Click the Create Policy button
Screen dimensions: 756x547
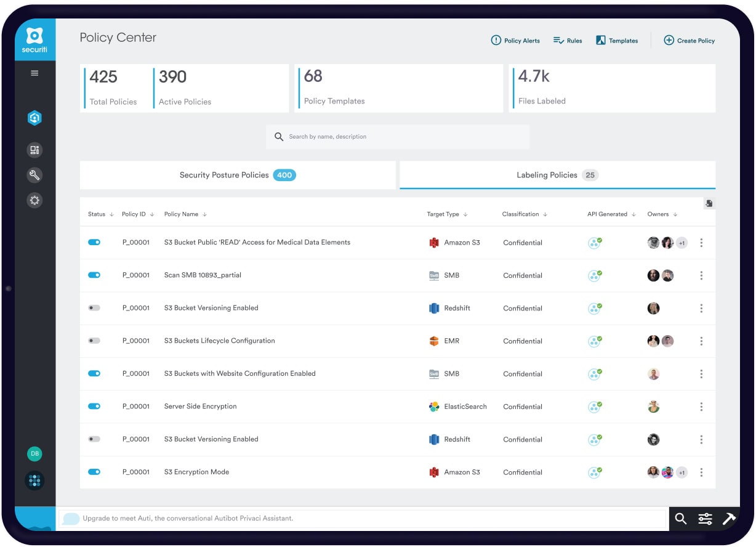[689, 41]
